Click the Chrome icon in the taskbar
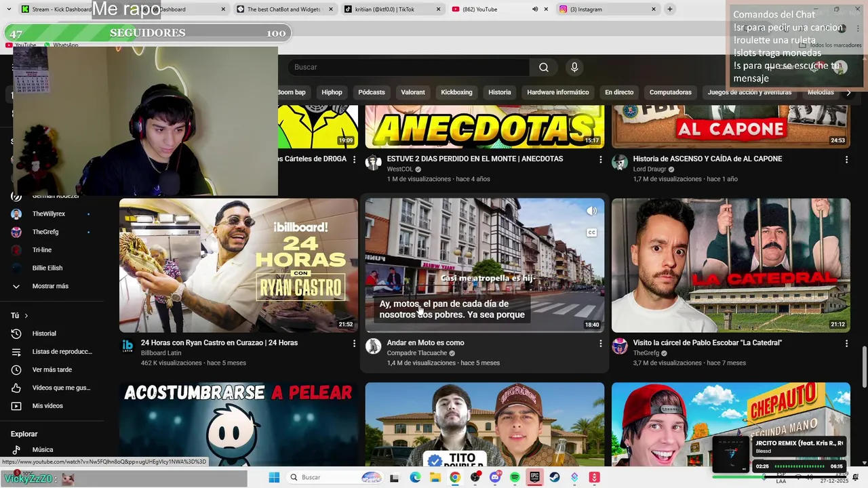 point(454,477)
